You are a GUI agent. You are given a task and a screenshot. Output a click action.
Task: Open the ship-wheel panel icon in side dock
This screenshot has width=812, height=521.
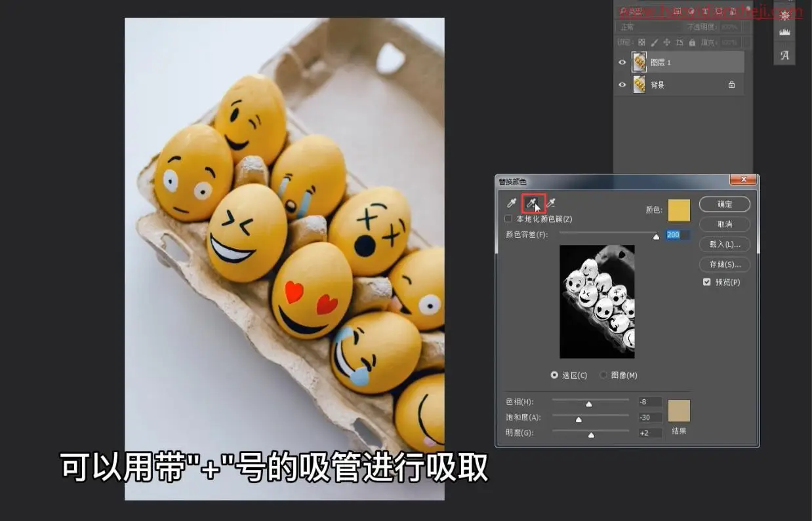tap(784, 14)
